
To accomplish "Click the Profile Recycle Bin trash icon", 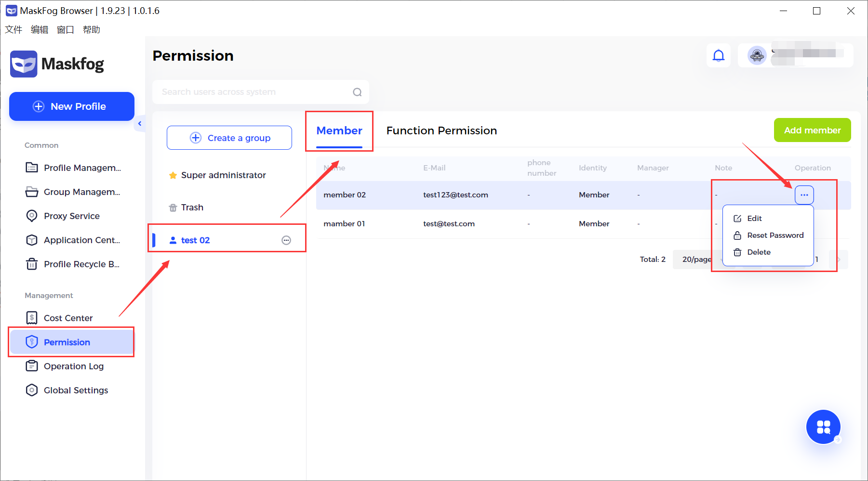I will click(32, 264).
